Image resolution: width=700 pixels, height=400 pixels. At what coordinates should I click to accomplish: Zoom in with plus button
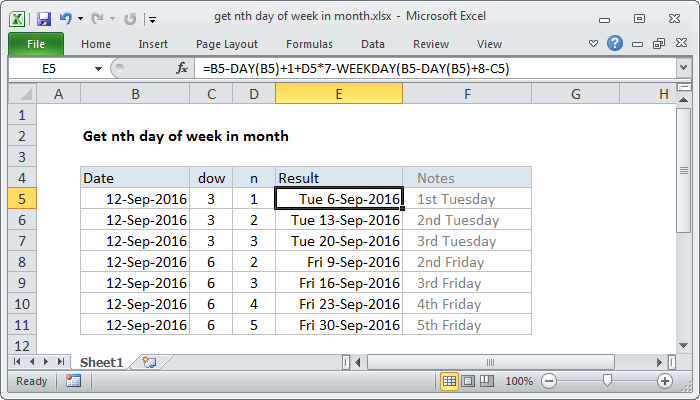pos(665,381)
